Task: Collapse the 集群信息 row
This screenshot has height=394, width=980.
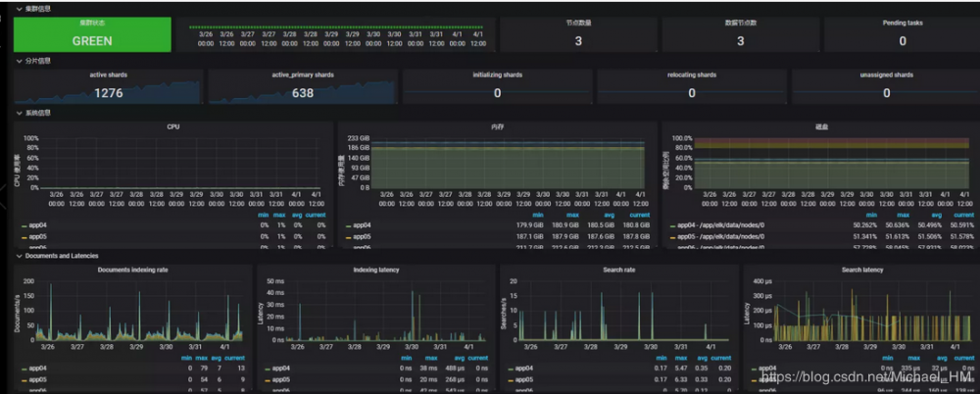Action: tap(38, 8)
